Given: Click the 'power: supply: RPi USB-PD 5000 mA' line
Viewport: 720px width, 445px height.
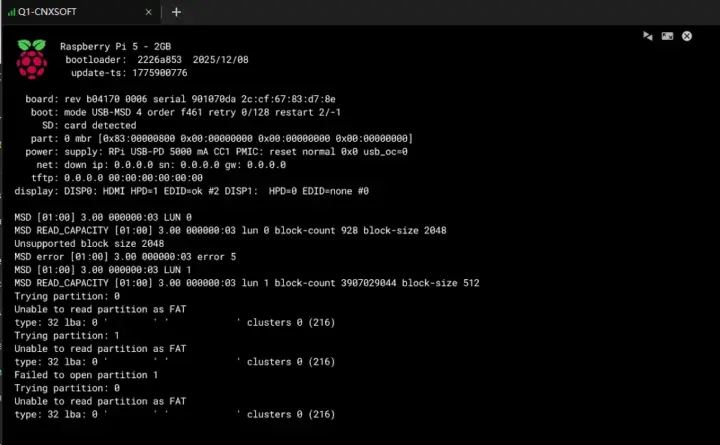Looking at the screenshot, I should (x=216, y=152).
